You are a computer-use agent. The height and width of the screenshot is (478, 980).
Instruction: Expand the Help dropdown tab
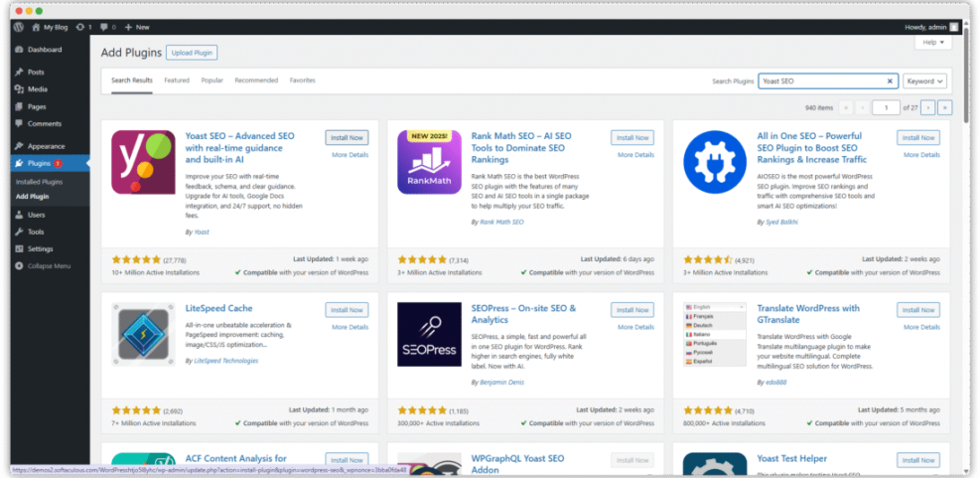(x=933, y=42)
